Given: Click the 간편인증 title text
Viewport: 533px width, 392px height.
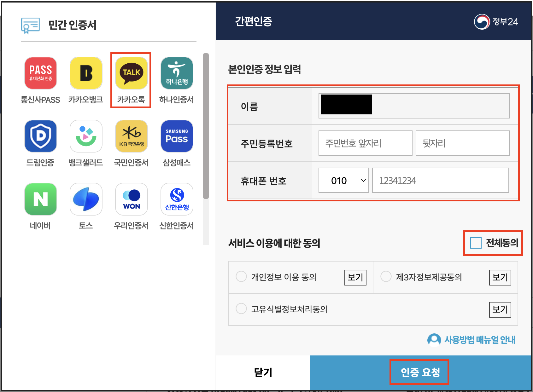Looking at the screenshot, I should (254, 21).
